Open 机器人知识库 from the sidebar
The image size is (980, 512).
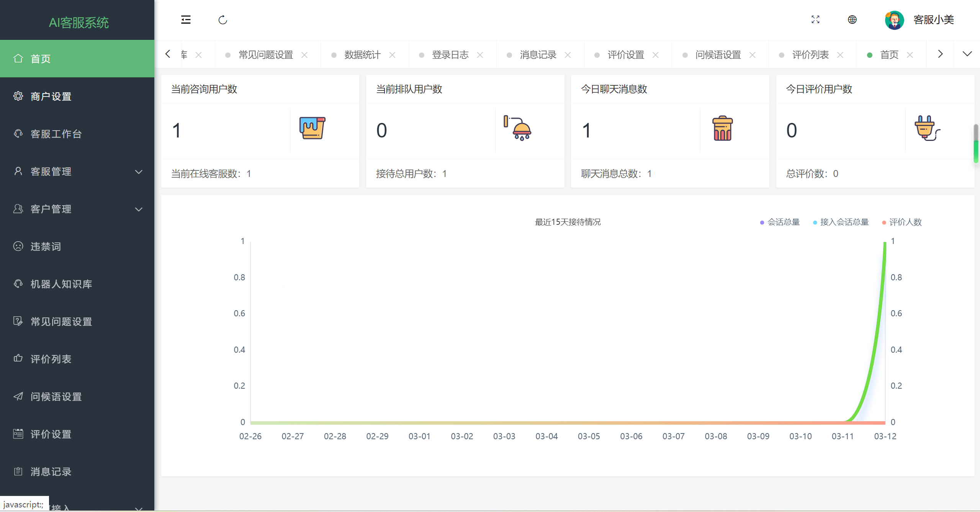[61, 284]
